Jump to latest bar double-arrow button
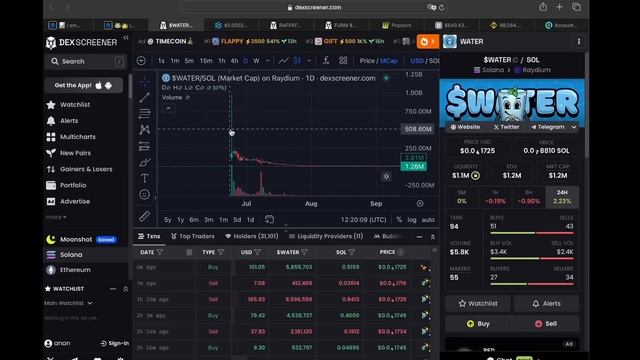This screenshot has height=360, width=640. [386, 177]
